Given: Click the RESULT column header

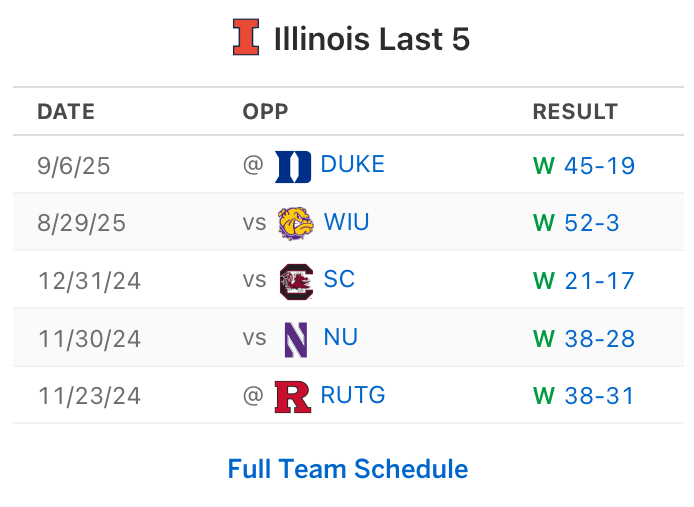Looking at the screenshot, I should [575, 112].
